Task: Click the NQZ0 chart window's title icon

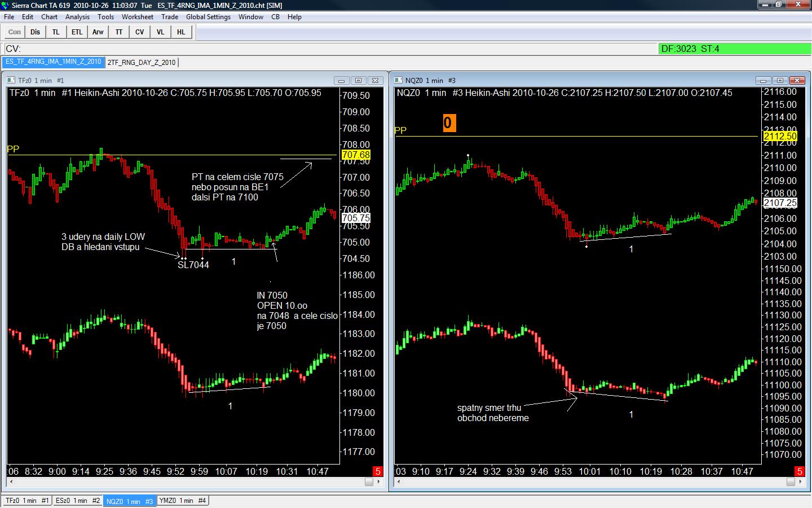Action: [x=398, y=81]
